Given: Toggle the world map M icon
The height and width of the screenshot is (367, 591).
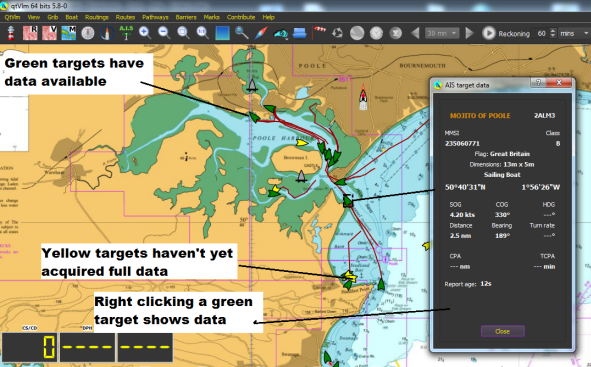Looking at the screenshot, I should point(69,33).
